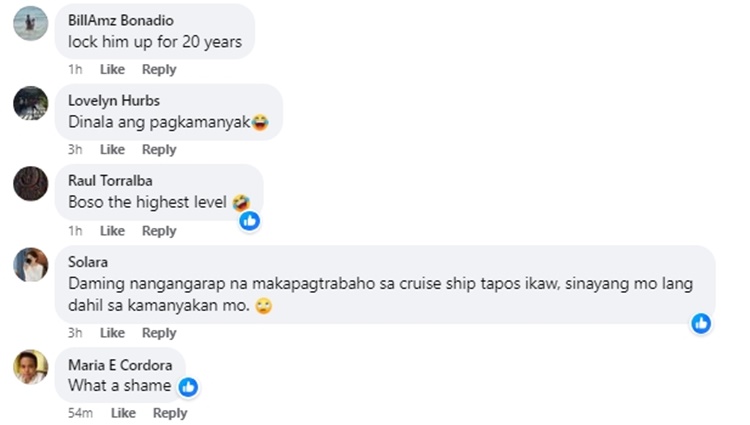750x425 pixels.
Task: Like BillAmz Bonadio's comment
Action: pos(112,69)
